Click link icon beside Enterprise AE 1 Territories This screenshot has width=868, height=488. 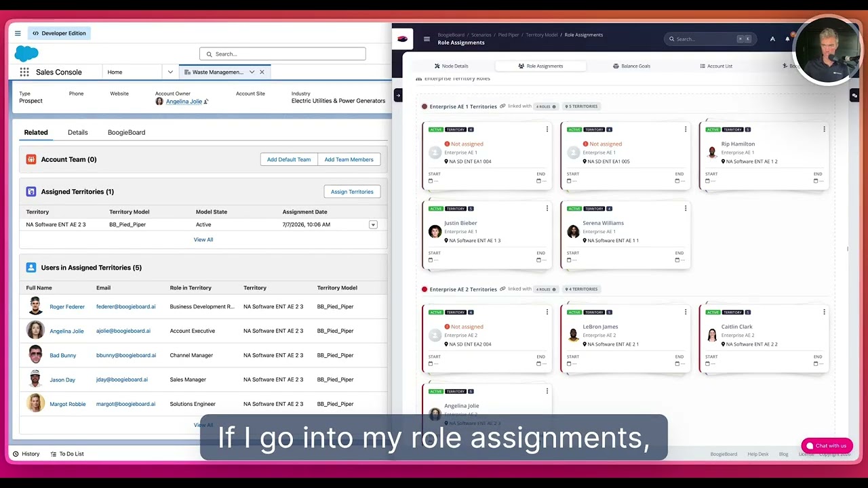click(x=502, y=106)
